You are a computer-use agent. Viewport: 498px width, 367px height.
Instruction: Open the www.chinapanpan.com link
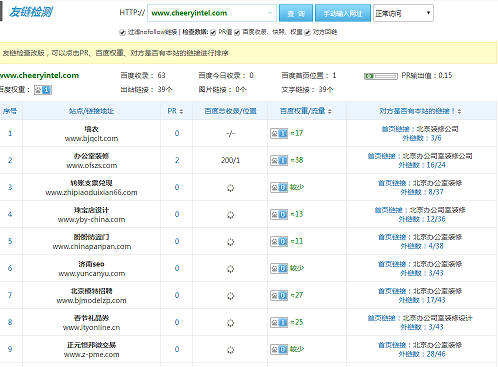92,247
